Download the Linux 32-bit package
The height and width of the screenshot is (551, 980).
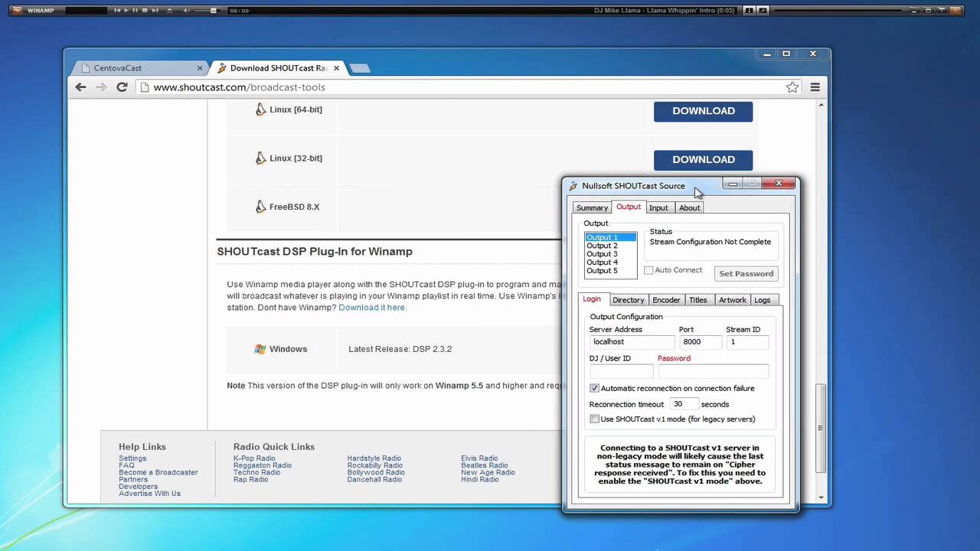[x=703, y=159]
